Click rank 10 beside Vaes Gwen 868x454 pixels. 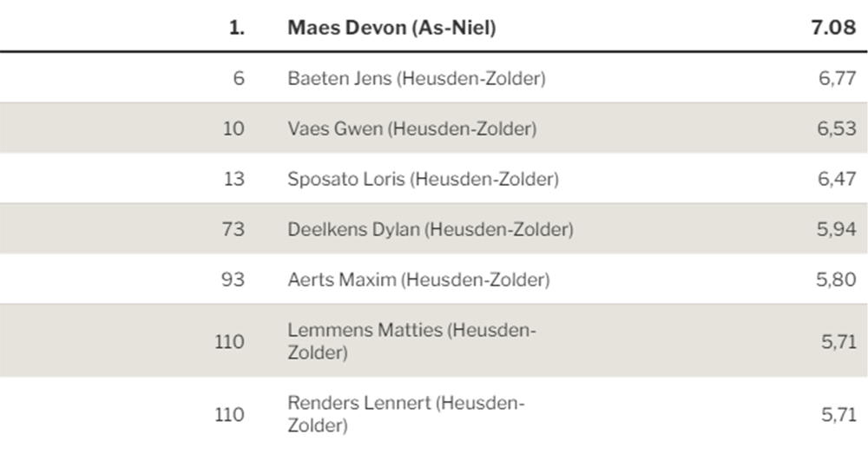233,128
